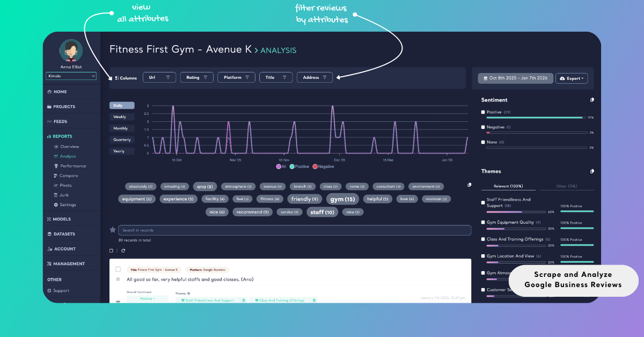This screenshot has width=644, height=337.
Task: Check the Positive sentiment checkbox
Action: point(483,112)
